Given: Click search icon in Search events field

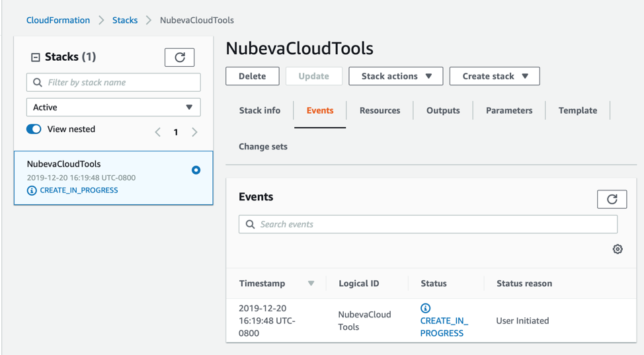Looking at the screenshot, I should point(250,224).
